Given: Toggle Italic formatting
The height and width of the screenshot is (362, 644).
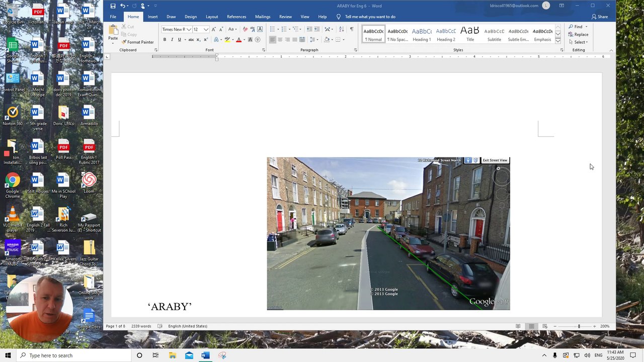Looking at the screenshot, I should coord(172,40).
